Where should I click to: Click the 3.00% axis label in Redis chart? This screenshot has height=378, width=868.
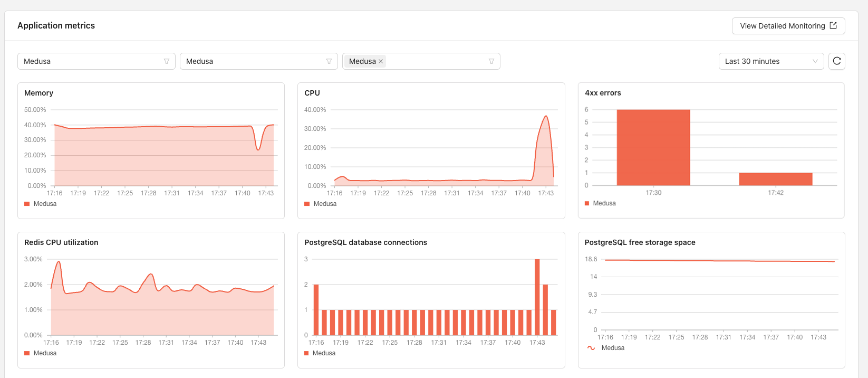coord(34,259)
